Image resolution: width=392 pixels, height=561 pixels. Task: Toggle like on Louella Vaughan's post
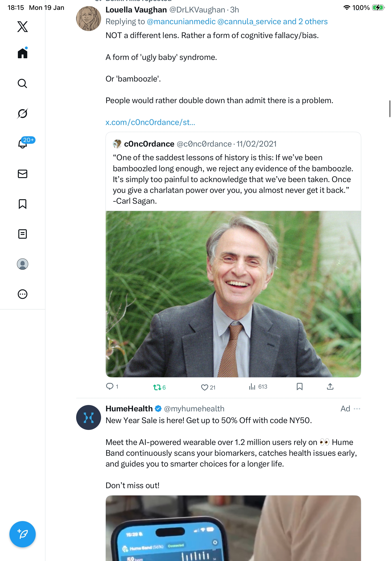click(204, 387)
